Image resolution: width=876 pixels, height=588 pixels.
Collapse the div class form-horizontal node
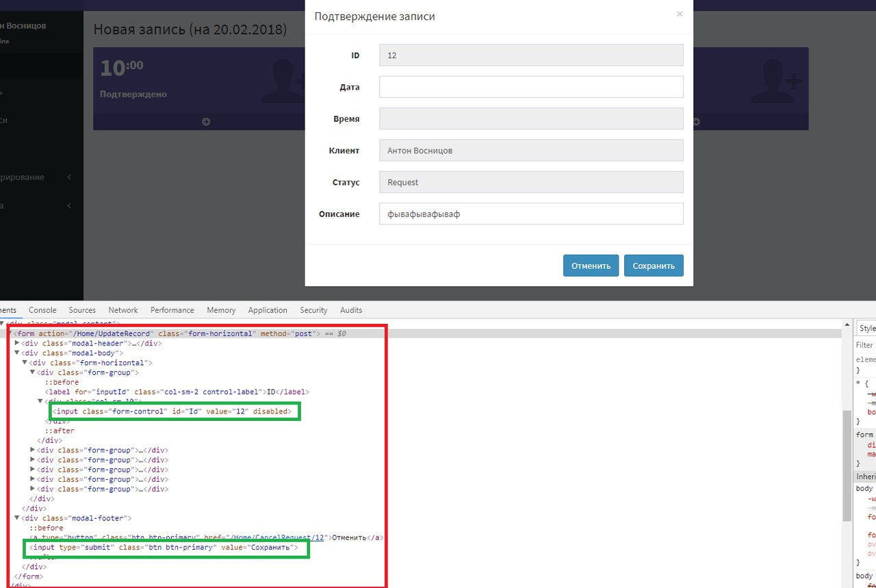tap(25, 363)
